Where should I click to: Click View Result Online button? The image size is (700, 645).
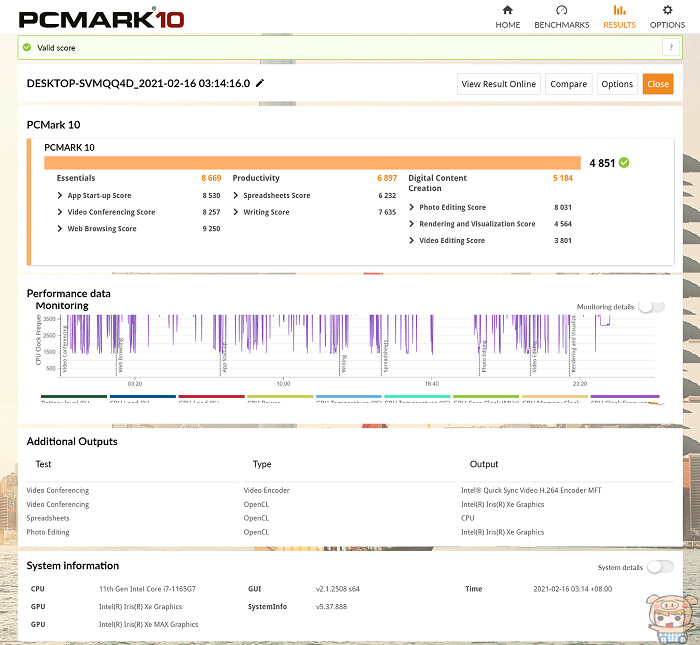click(498, 84)
